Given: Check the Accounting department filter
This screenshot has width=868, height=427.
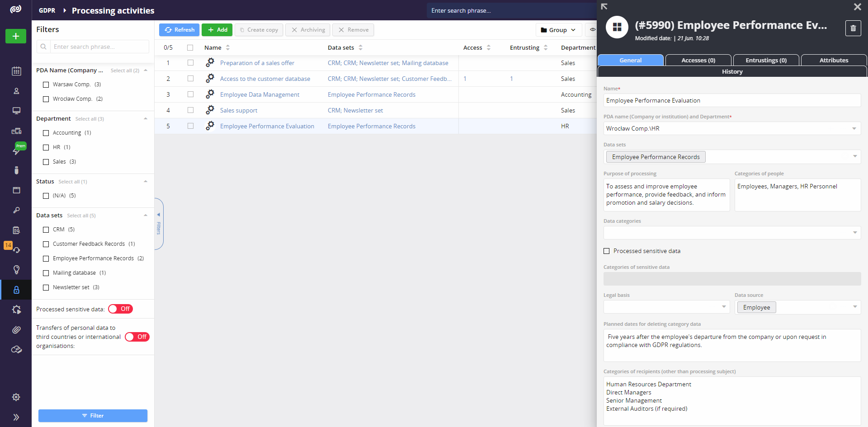Looking at the screenshot, I should point(46,133).
